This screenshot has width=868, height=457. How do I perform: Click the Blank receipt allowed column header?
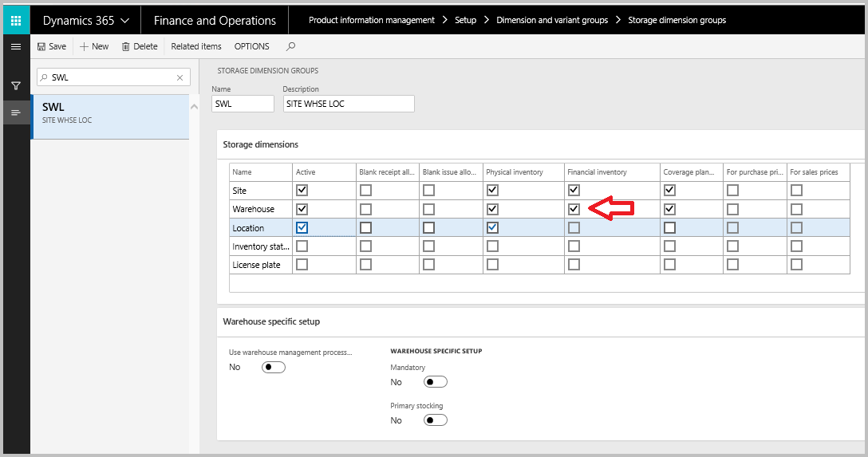(x=388, y=172)
